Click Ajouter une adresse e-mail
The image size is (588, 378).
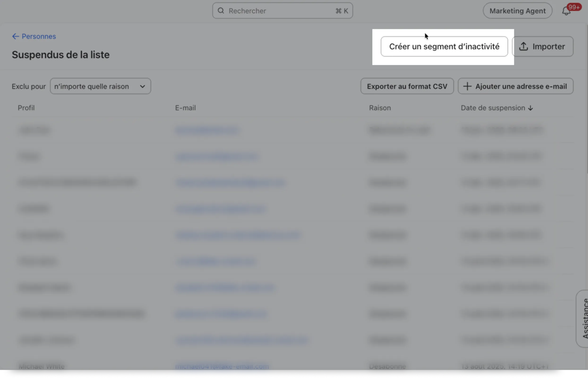515,86
